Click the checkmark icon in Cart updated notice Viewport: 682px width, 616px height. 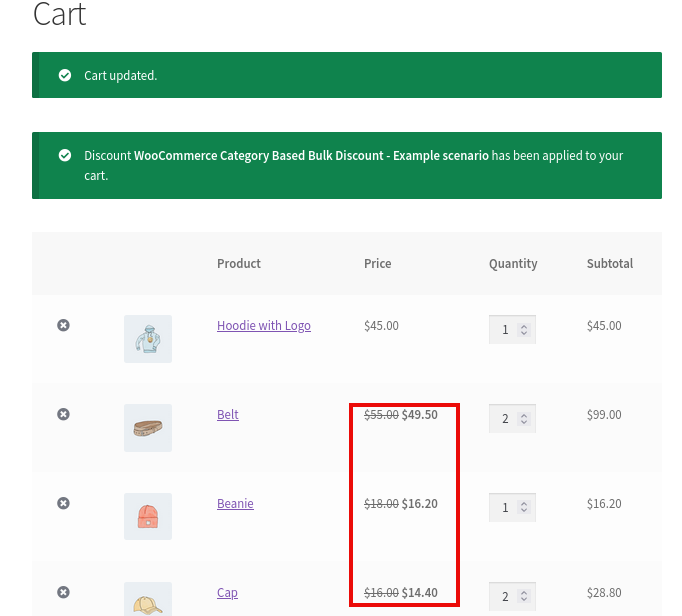tap(65, 75)
